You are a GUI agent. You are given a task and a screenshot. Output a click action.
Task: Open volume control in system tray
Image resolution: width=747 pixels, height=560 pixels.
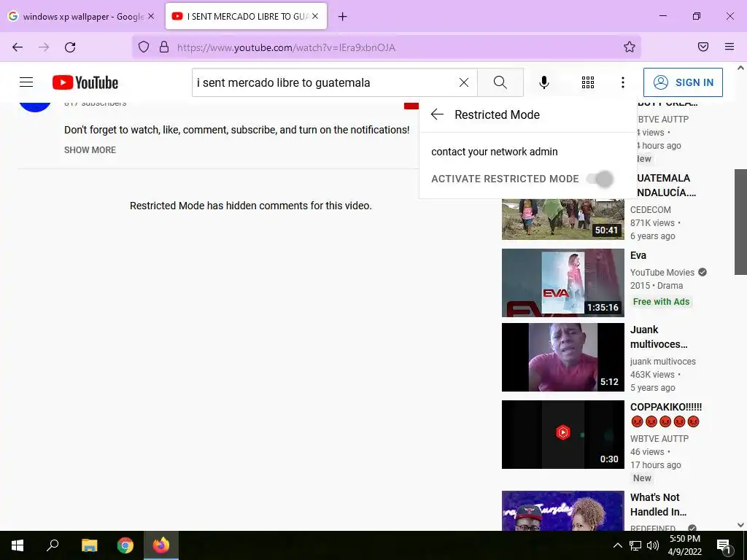(x=653, y=545)
